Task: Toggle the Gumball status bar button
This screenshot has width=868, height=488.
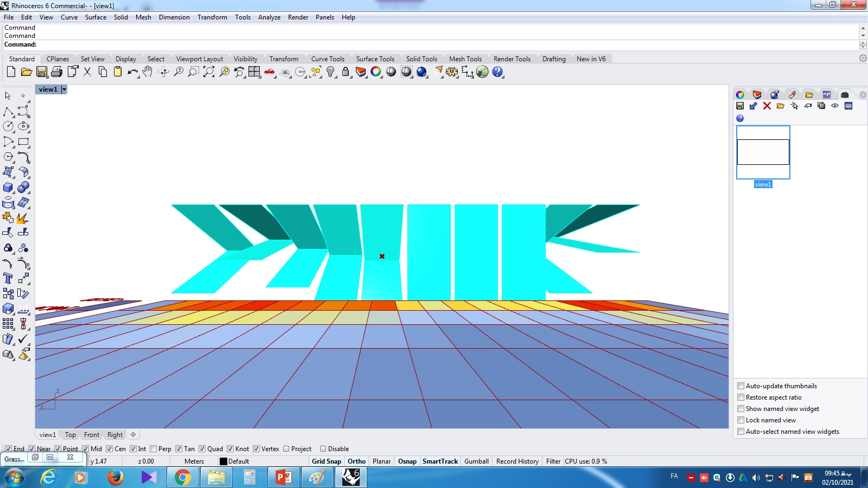Action: (x=476, y=461)
